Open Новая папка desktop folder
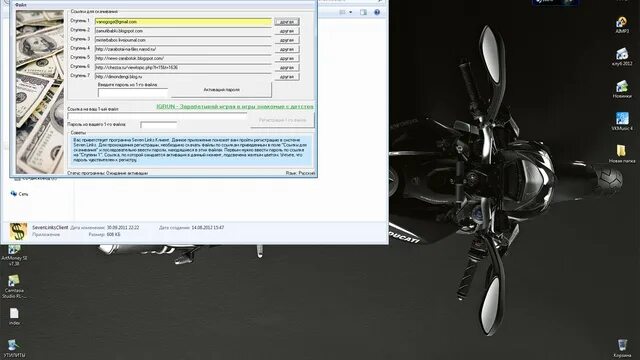The image size is (640, 360). point(622,154)
